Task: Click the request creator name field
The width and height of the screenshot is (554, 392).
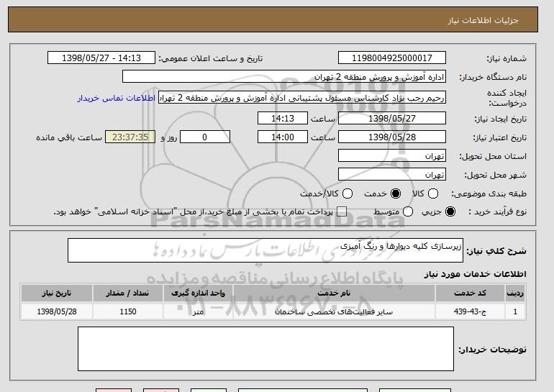Action: click(302, 98)
